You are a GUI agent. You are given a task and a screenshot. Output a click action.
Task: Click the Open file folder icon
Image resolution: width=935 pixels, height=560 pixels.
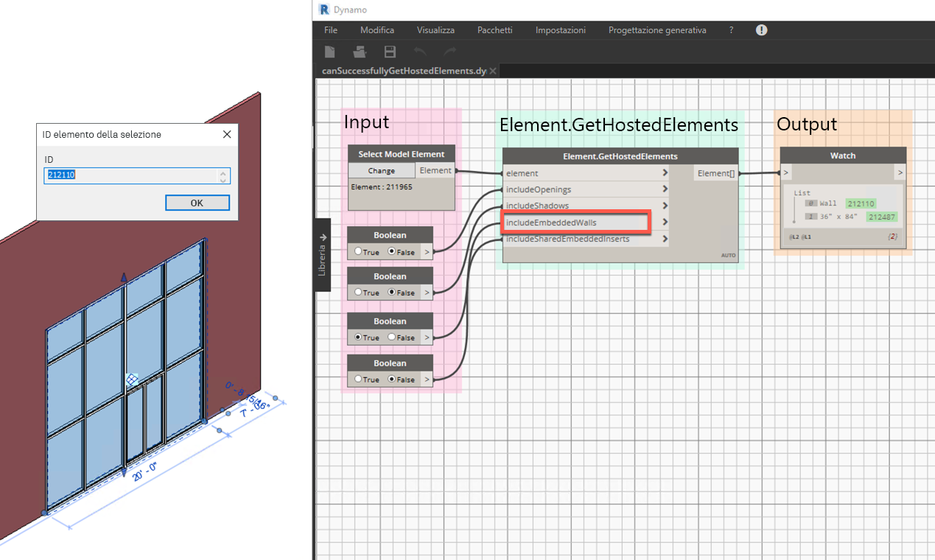[x=360, y=52]
